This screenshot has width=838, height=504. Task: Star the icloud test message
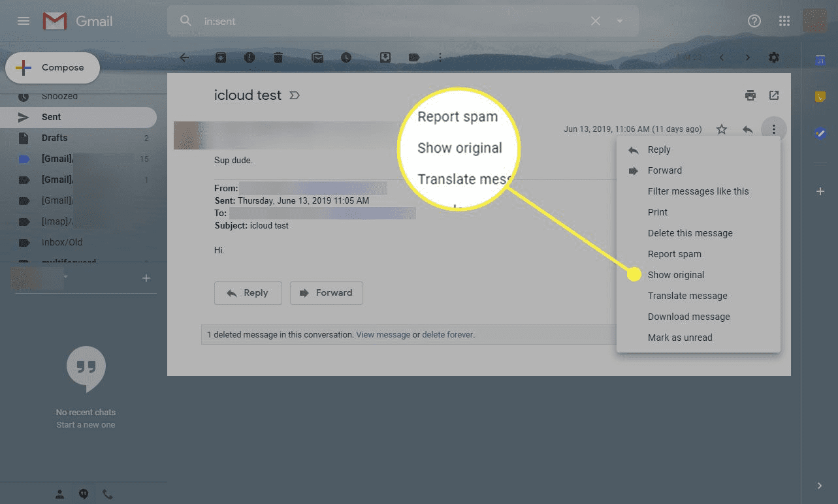[x=721, y=129]
